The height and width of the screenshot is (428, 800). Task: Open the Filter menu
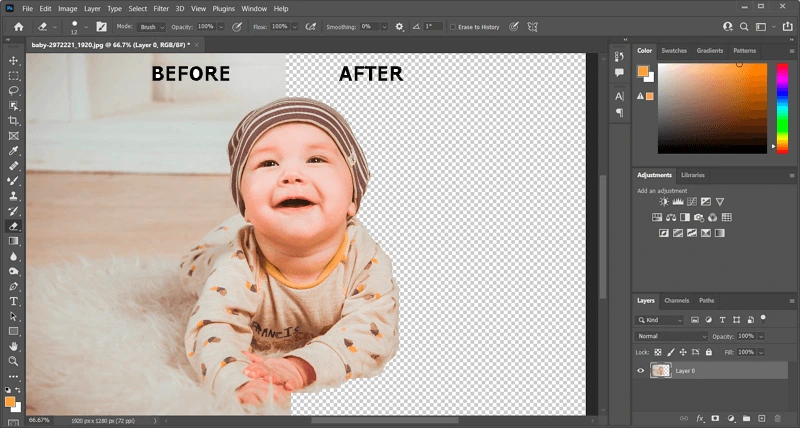[x=161, y=9]
